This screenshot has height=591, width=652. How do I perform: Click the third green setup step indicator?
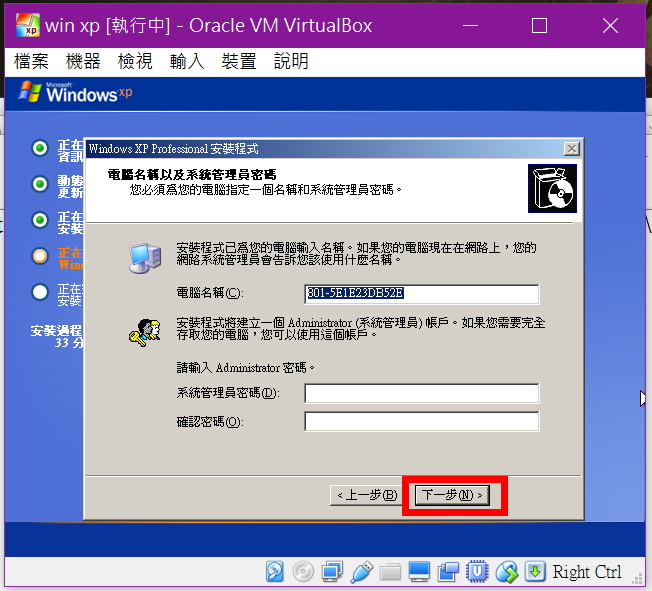click(x=40, y=220)
